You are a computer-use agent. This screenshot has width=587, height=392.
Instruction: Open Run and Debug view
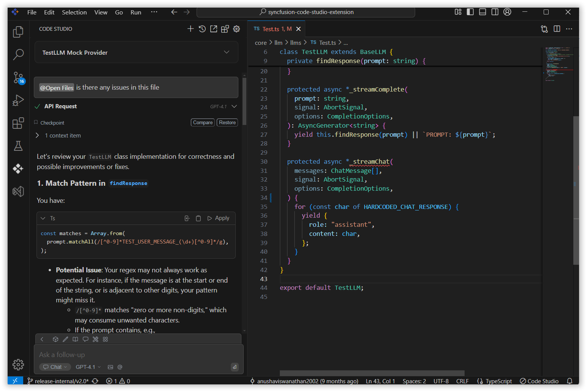18,100
